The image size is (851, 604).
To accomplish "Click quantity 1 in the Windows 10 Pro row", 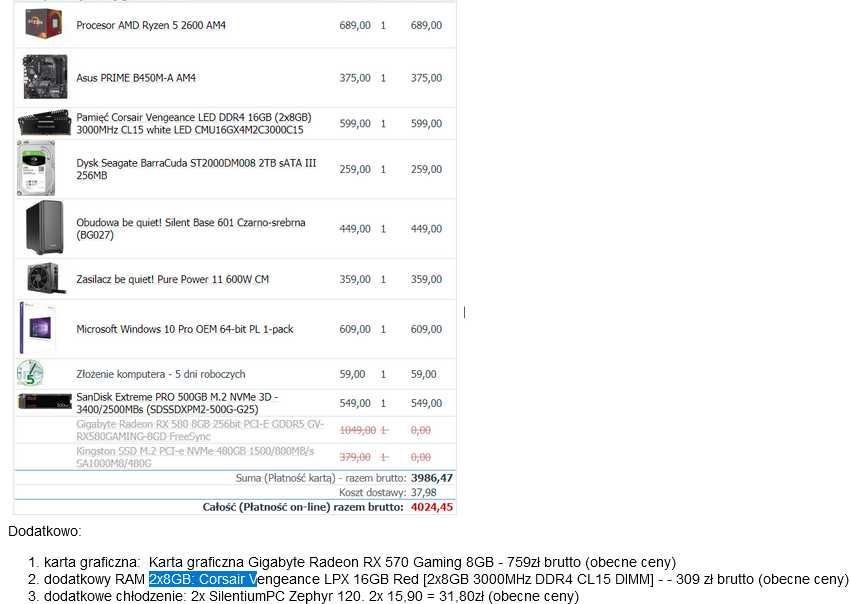I will 383,329.
